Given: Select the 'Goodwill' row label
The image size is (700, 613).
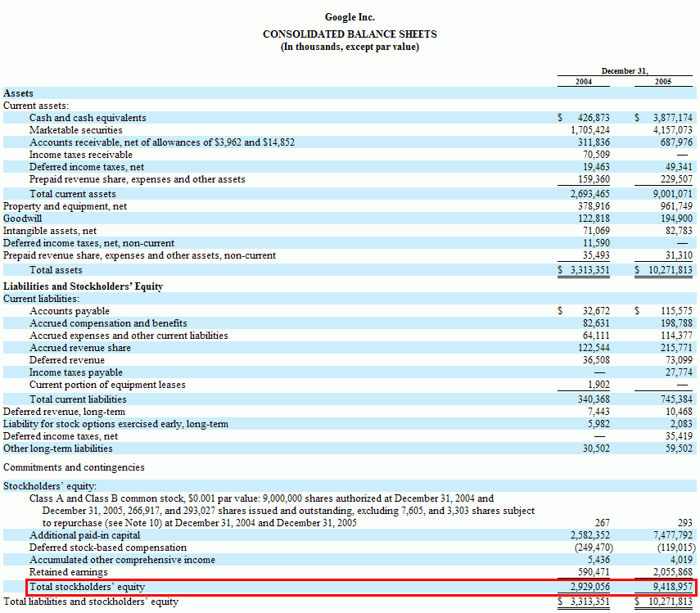Looking at the screenshot, I should 22,219.
